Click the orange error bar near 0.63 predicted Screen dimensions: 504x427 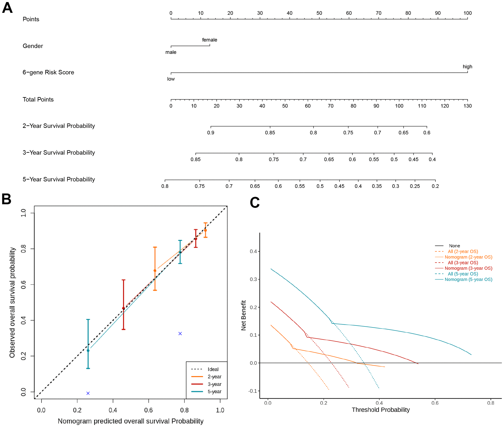click(x=155, y=269)
